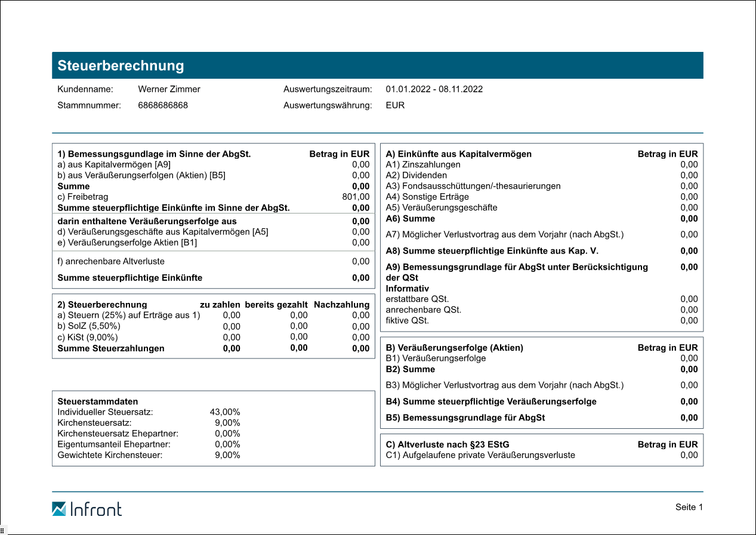This screenshot has width=756, height=535.
Task: Click the Seite 1 page number
Action: click(689, 507)
